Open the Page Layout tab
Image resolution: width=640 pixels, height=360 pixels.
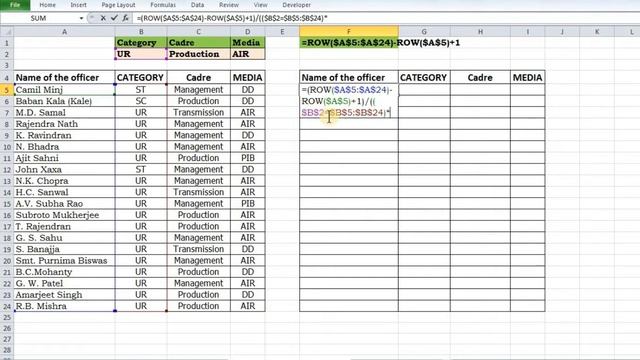click(x=118, y=5)
